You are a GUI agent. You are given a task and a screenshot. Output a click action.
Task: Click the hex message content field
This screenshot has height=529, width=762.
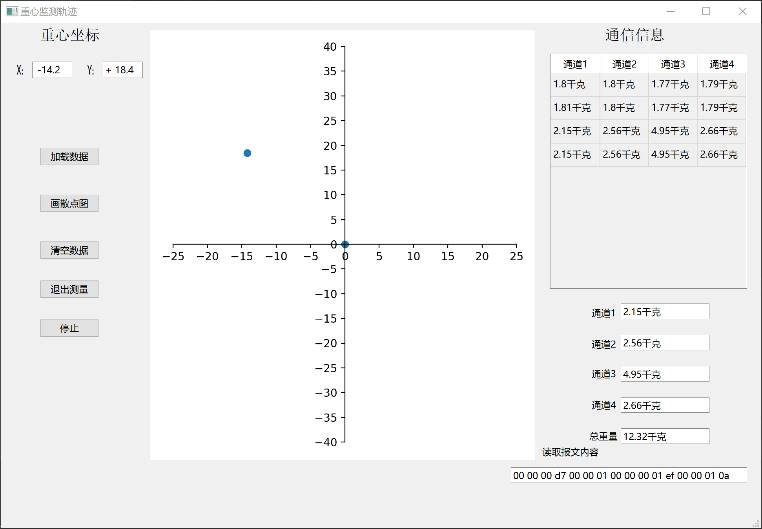(628, 475)
